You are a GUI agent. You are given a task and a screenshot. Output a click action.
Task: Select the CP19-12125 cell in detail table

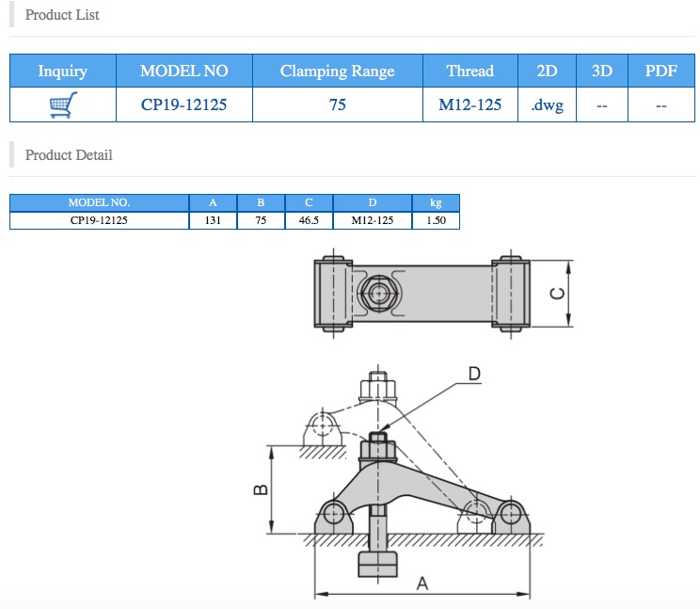[99, 220]
